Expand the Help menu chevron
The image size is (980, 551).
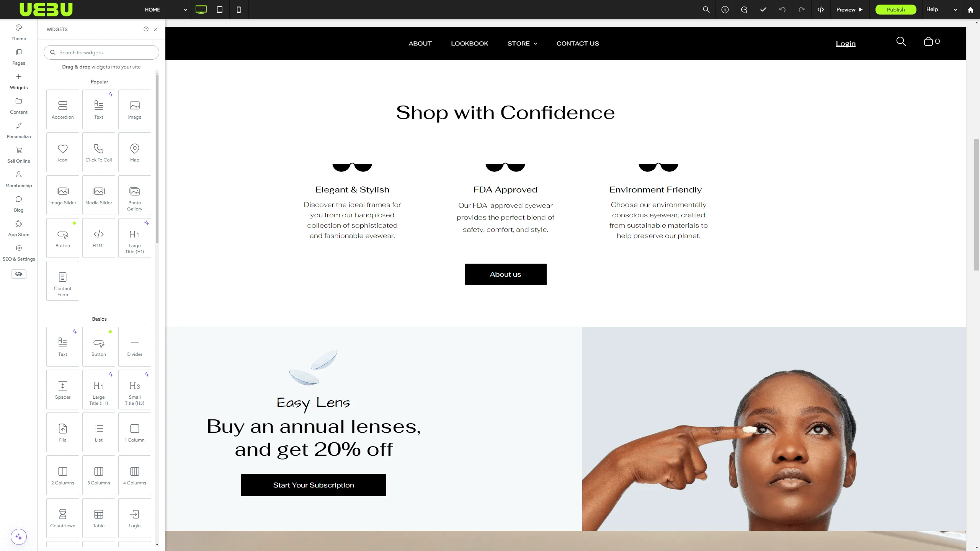(955, 10)
